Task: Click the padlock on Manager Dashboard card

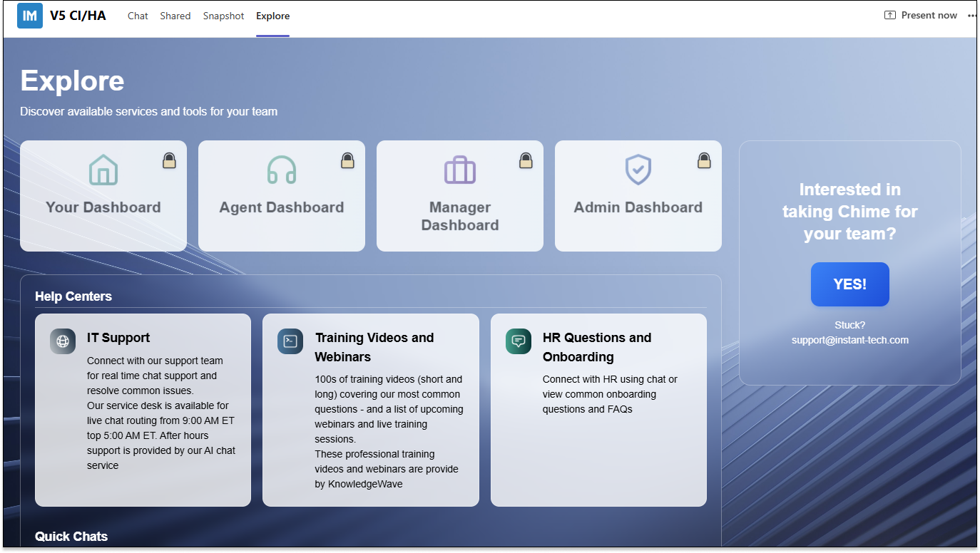Action: coord(526,160)
